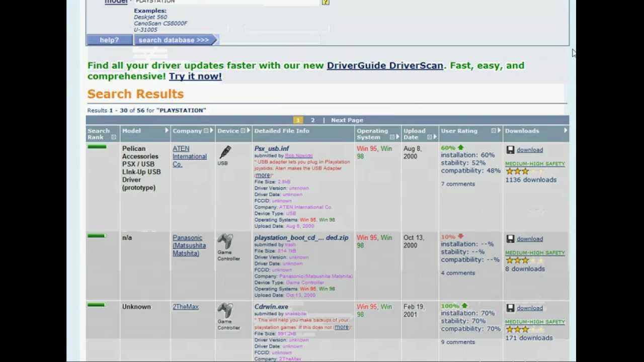Open 2TheMax company link
The image size is (644, 362).
186,307
